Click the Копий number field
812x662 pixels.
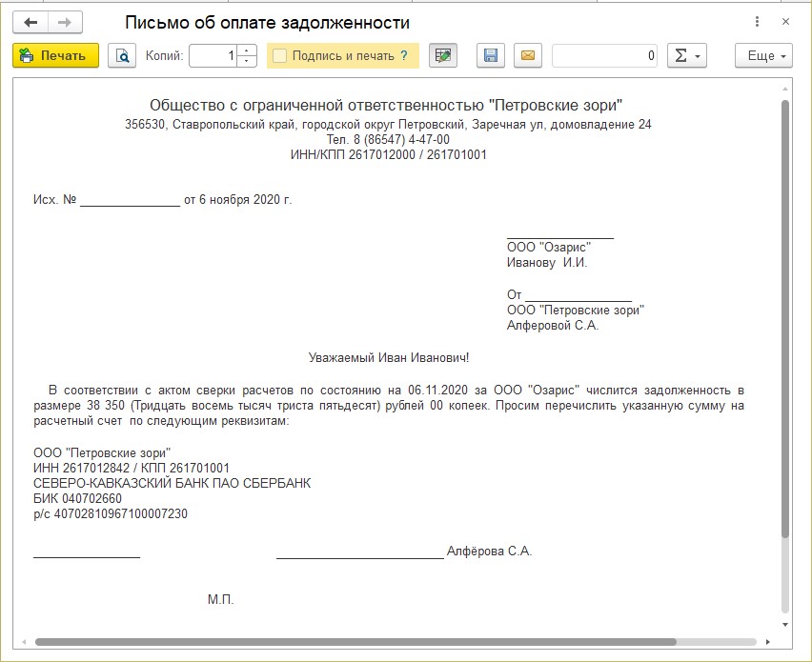213,55
